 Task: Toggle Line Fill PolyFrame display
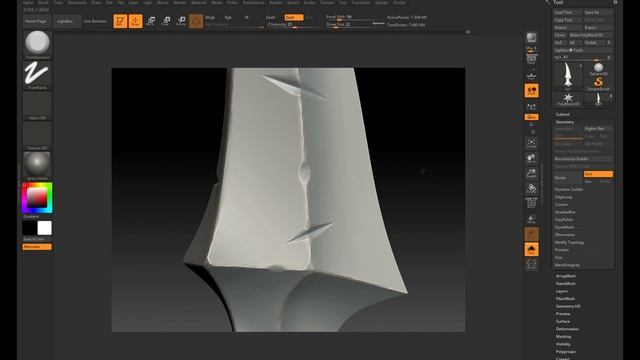pos(531,203)
